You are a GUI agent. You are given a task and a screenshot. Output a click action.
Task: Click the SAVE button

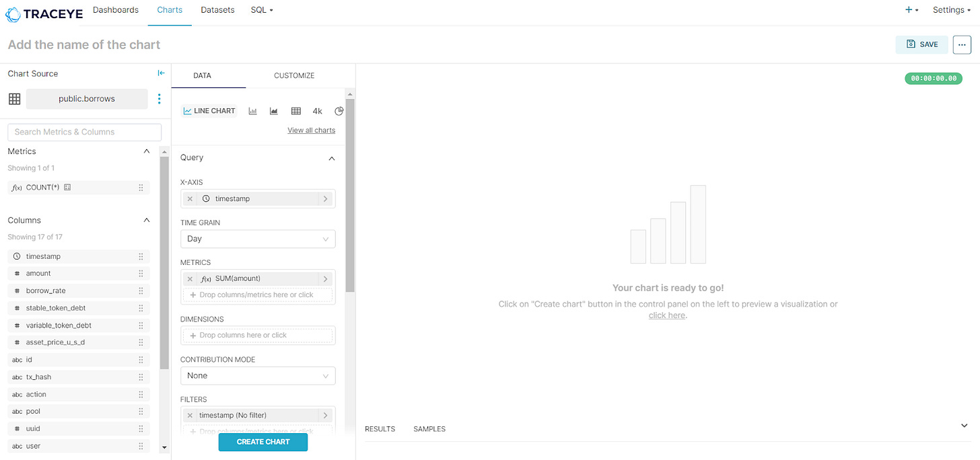coord(922,44)
